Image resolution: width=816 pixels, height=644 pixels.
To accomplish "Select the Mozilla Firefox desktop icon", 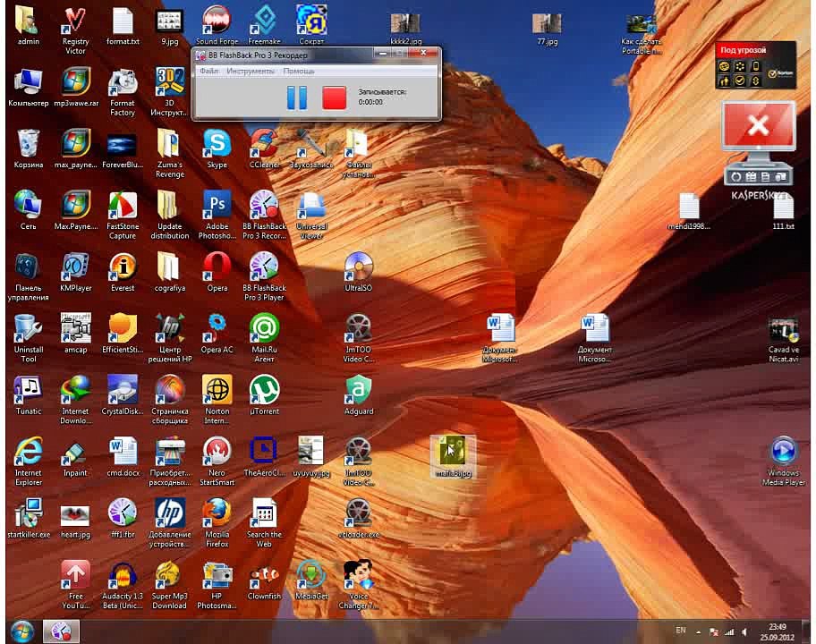I will pos(217,523).
